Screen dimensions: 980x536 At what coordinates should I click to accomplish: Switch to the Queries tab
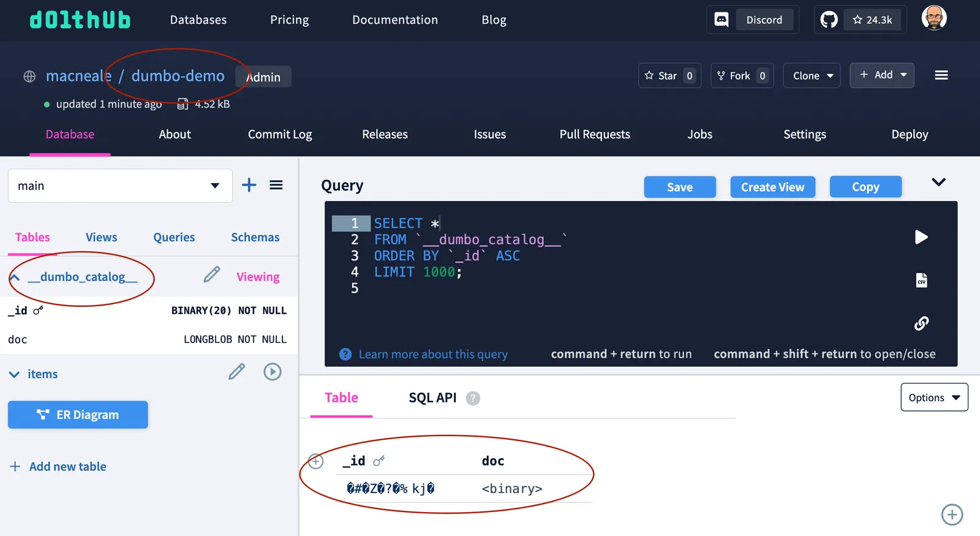coord(174,237)
